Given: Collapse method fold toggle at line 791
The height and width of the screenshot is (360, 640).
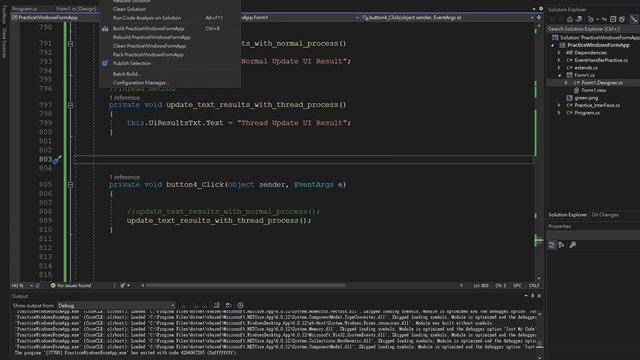Looking at the screenshot, I should (x=71, y=43).
